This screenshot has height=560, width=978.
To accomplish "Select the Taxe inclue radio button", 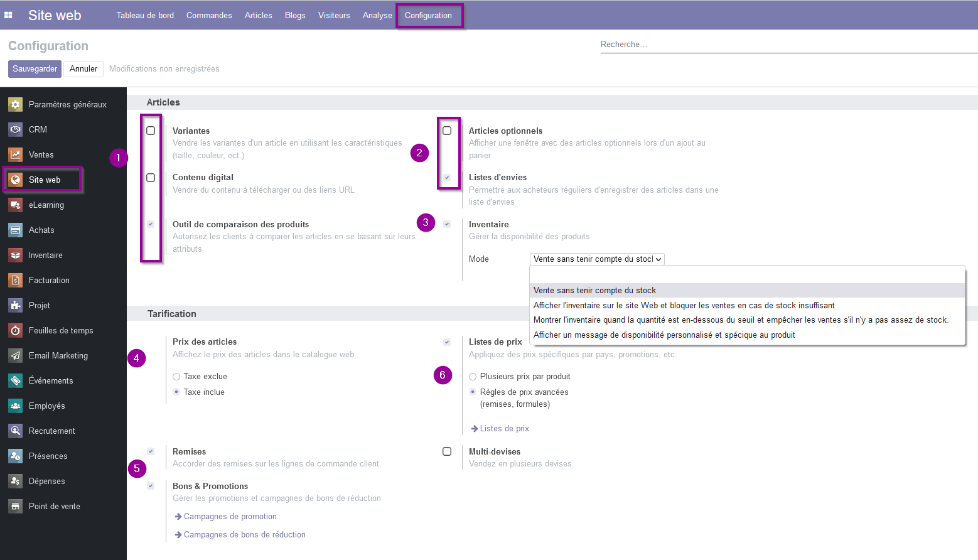I will [x=176, y=392].
